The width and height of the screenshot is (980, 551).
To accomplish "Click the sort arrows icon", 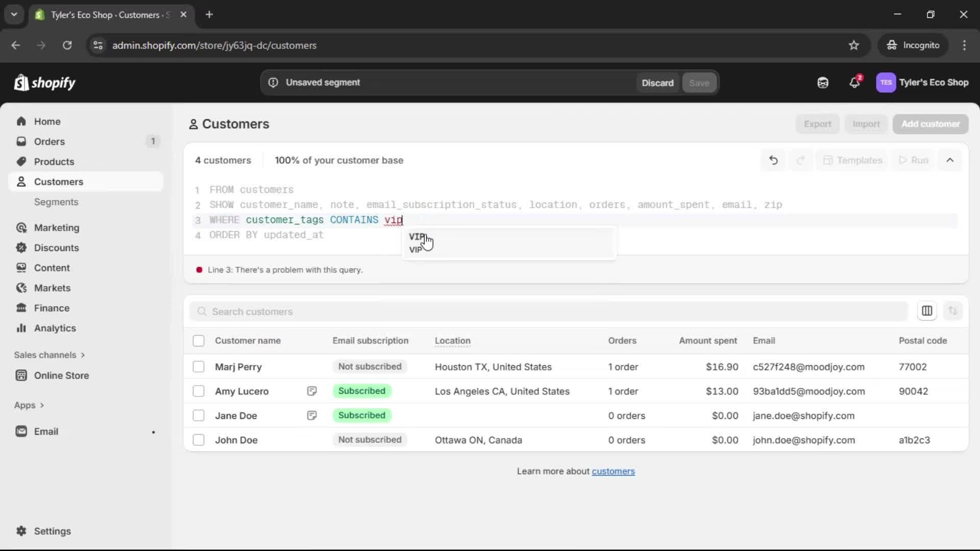I will 952,311.
